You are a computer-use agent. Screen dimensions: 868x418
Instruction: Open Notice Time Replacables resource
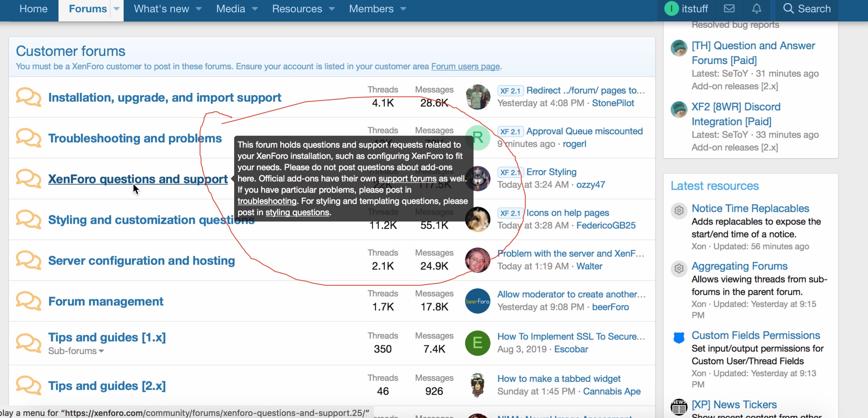750,208
